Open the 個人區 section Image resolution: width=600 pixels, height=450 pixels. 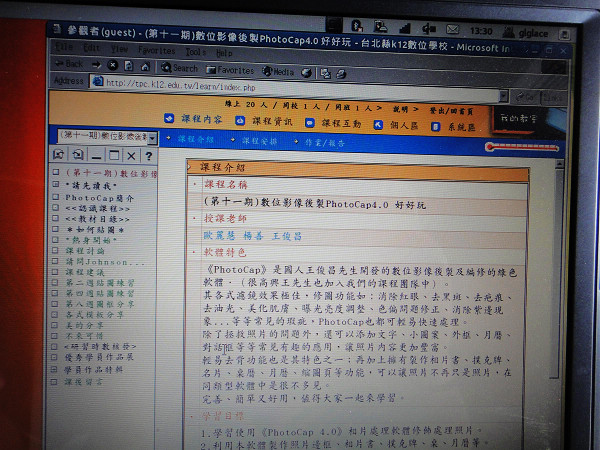click(x=396, y=125)
